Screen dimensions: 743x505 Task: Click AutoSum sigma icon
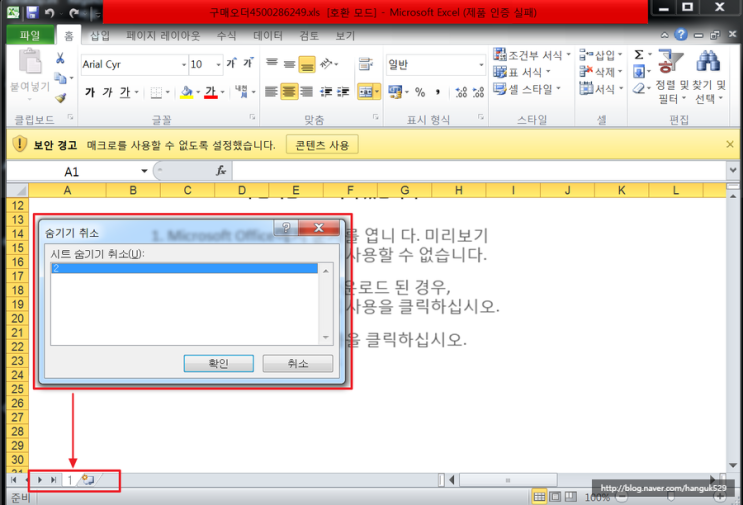coord(639,54)
